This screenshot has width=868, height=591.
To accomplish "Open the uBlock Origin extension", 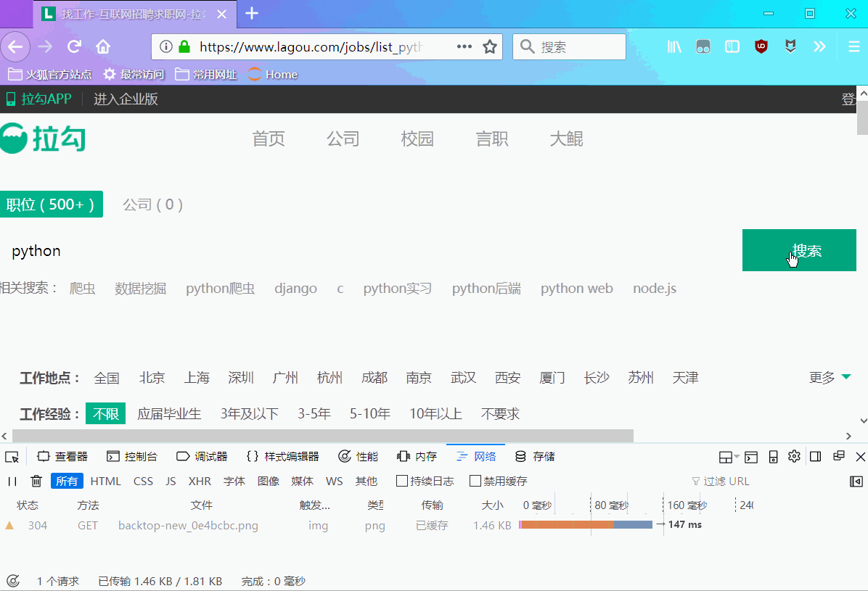I will [761, 46].
